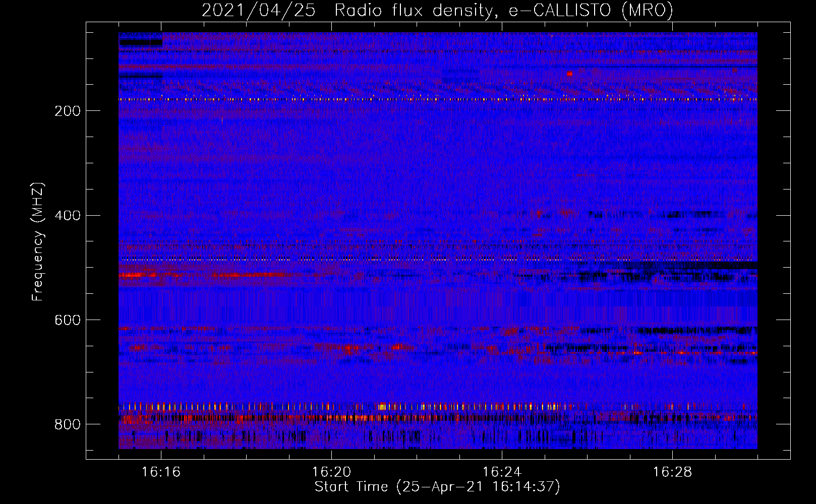Select the 200 frequency tick label
This screenshot has height=504, width=816.
tap(68, 111)
